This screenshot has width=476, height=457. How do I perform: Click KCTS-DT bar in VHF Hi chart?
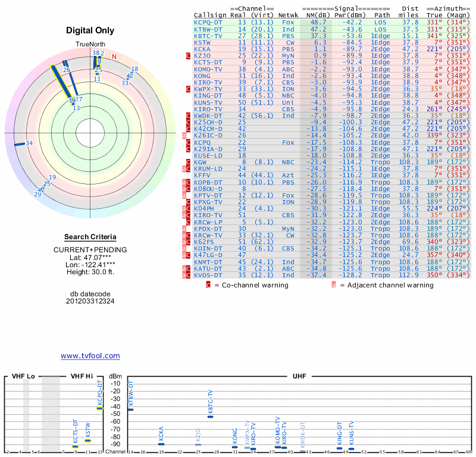(76, 446)
